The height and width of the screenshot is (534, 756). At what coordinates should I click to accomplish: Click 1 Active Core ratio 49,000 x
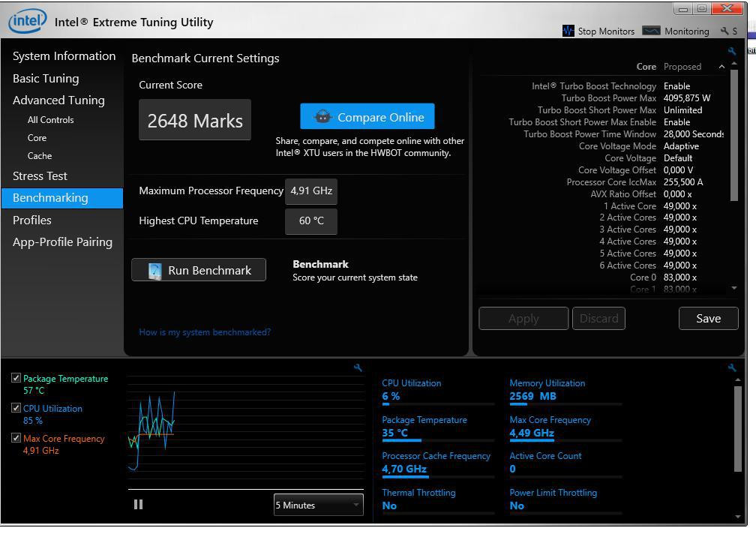coord(679,205)
